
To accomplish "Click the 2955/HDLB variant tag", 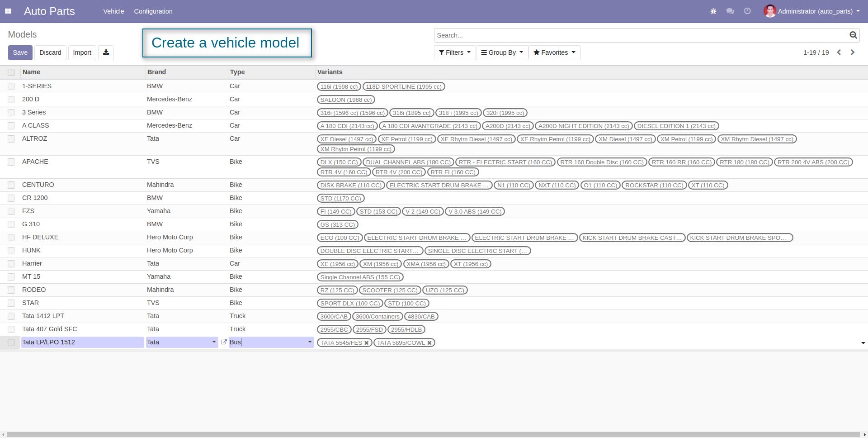I will [x=406, y=329].
